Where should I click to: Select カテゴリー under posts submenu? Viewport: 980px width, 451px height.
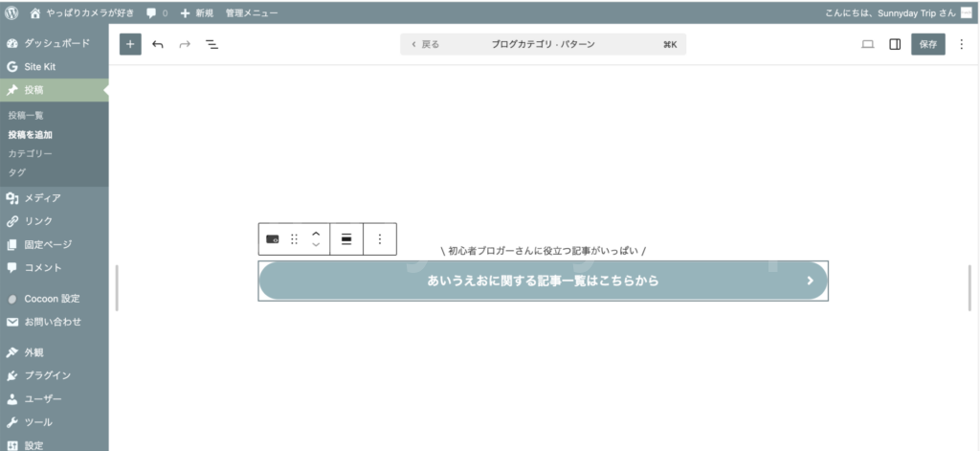coord(31,153)
